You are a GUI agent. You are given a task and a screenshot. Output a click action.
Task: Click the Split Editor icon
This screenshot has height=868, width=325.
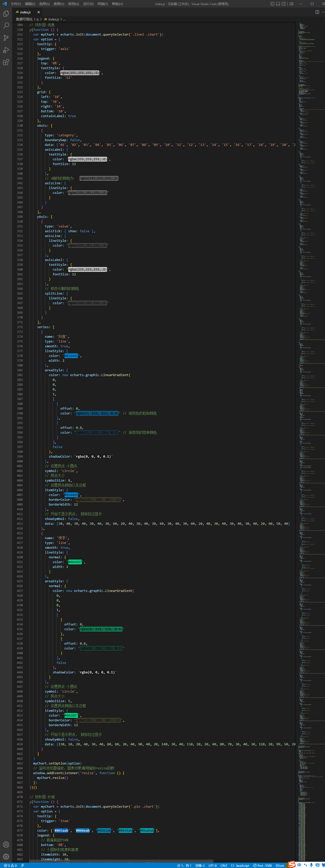[317, 12]
